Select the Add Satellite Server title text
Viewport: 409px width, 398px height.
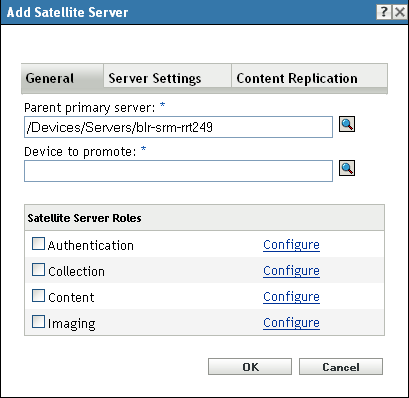[67, 12]
